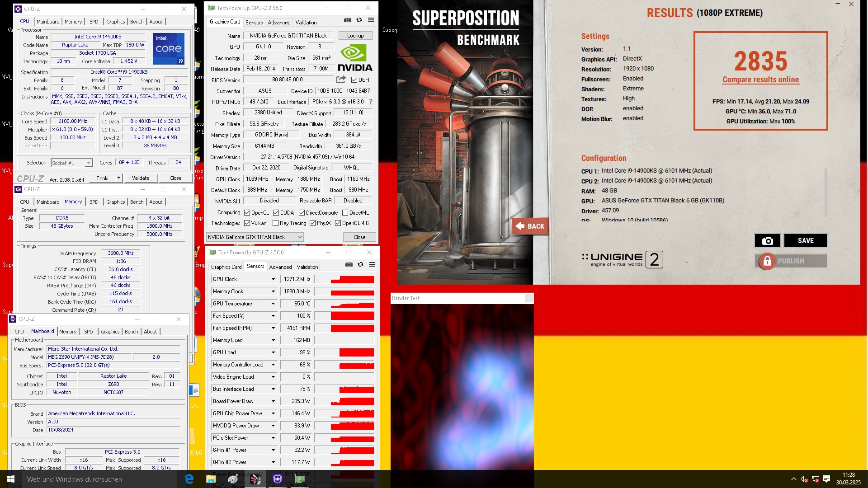
Task: Open GPU-Z Graphics Card hamburger menu
Action: click(x=371, y=20)
